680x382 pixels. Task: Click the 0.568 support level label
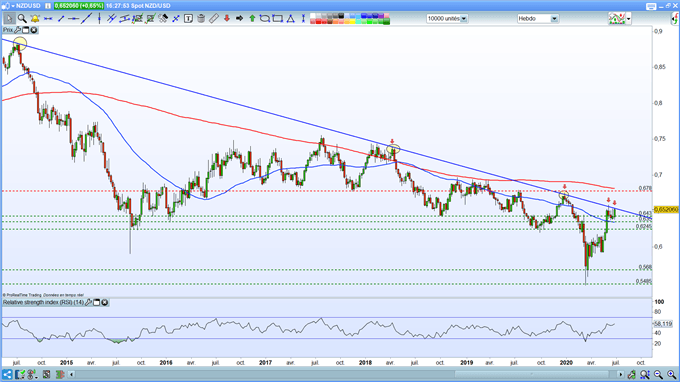click(x=645, y=267)
